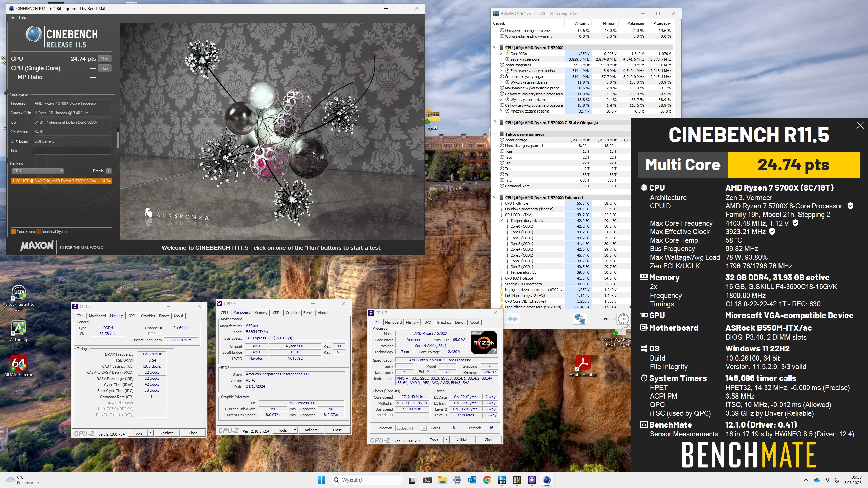Viewport: 868px width, 488px height.
Task: Open ASRock Restart to UEFI desktop shortcut
Action: (x=19, y=298)
